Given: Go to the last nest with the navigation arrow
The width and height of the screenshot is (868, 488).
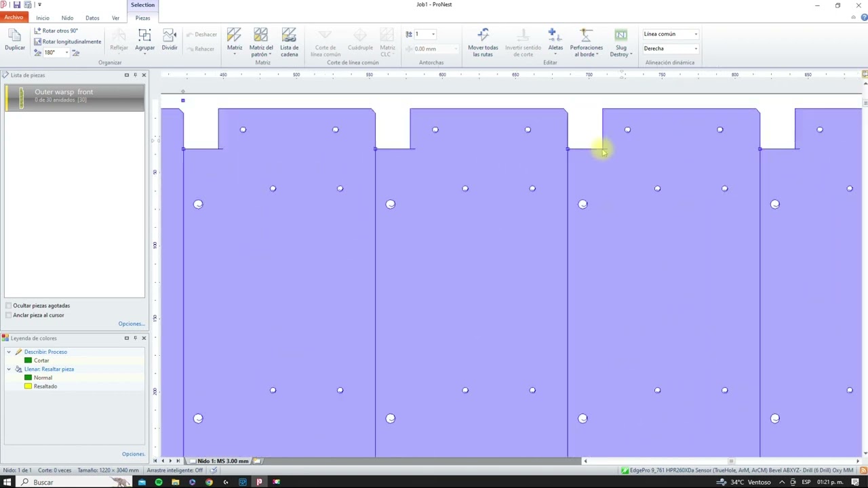Looking at the screenshot, I should coord(178,461).
